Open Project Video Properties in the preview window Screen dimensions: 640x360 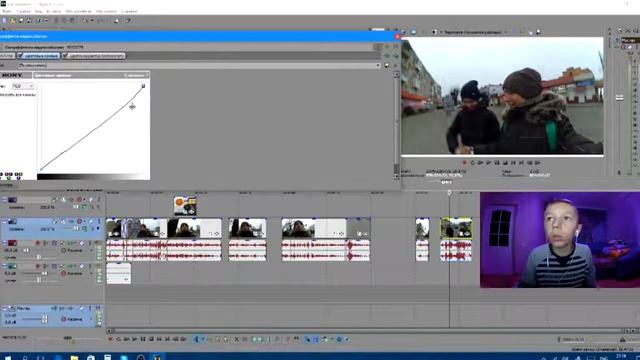pos(405,32)
